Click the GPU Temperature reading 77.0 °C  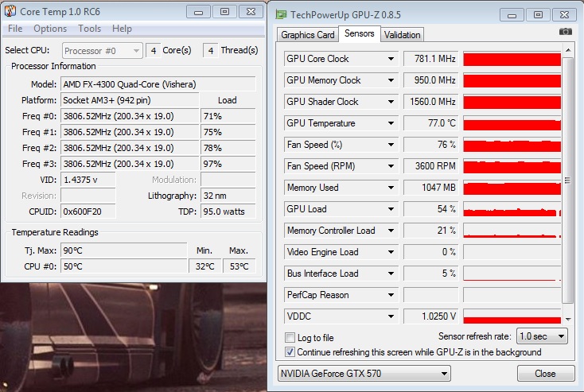[x=431, y=123]
